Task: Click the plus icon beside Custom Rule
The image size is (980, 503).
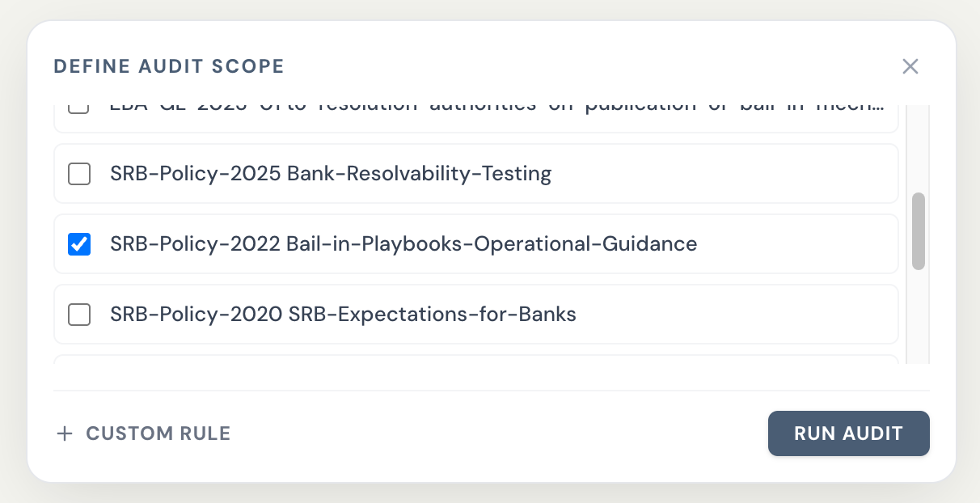Action: (x=65, y=434)
